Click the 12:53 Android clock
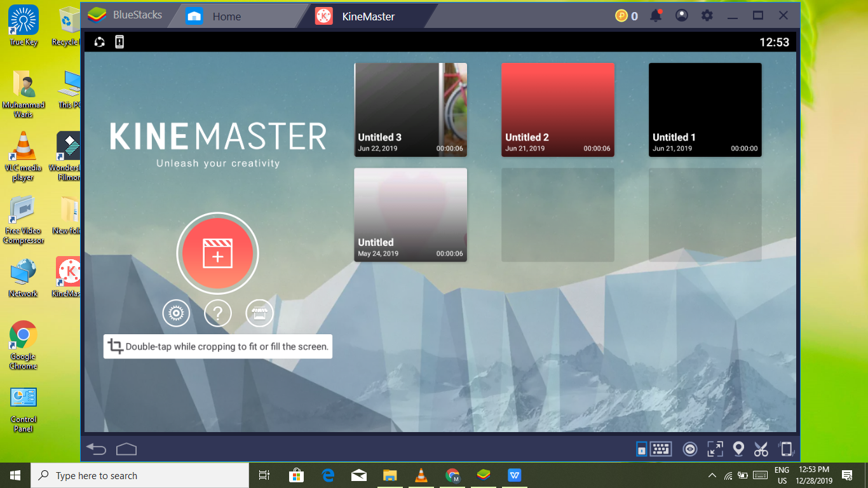 (x=774, y=42)
